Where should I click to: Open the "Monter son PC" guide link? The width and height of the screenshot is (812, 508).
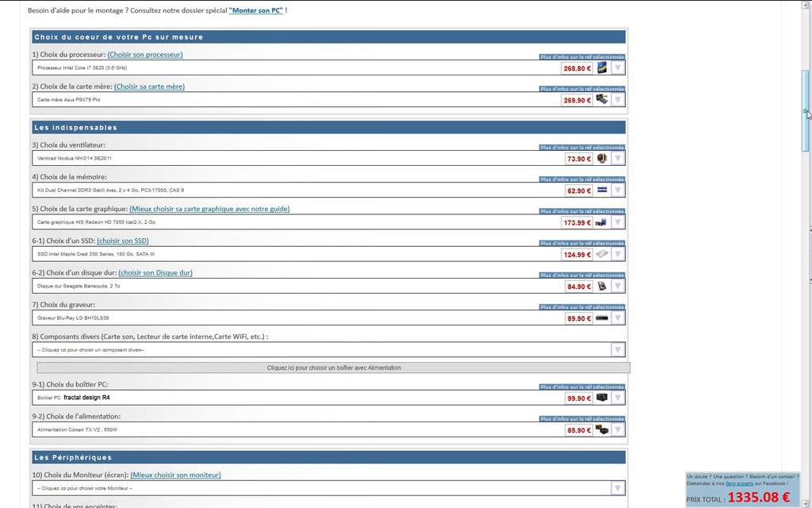point(256,10)
